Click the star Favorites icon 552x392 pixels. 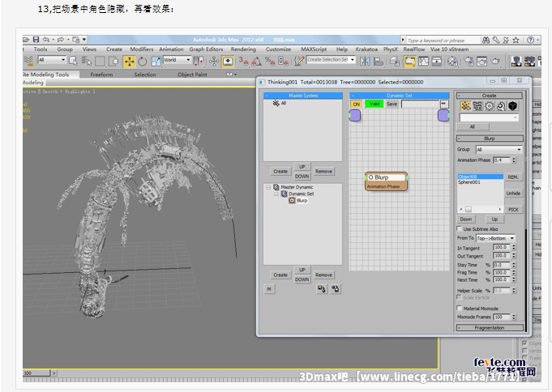(x=516, y=40)
